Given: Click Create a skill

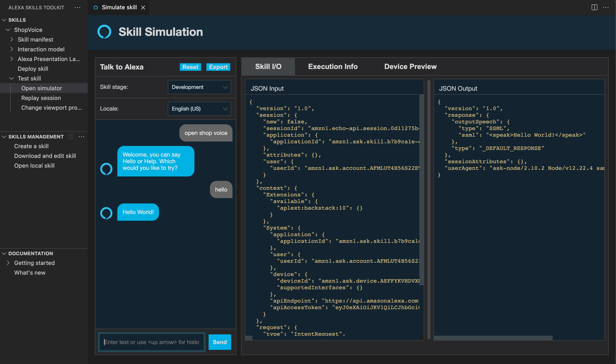Looking at the screenshot, I should pos(44,146).
